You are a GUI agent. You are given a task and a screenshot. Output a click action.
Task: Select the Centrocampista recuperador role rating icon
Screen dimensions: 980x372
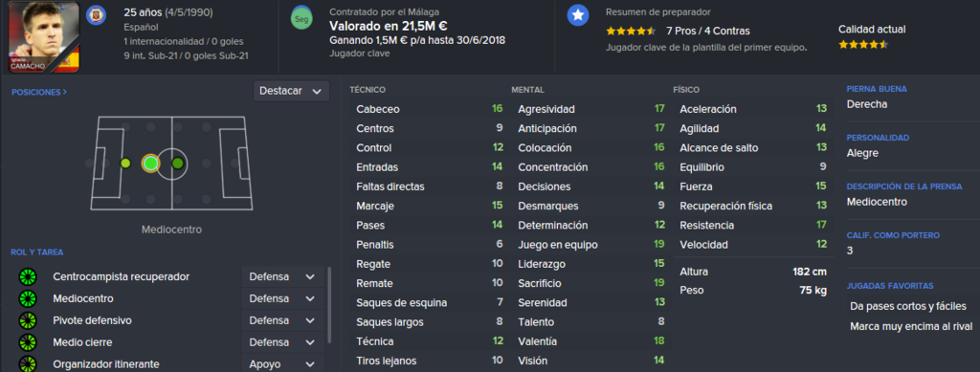28,276
